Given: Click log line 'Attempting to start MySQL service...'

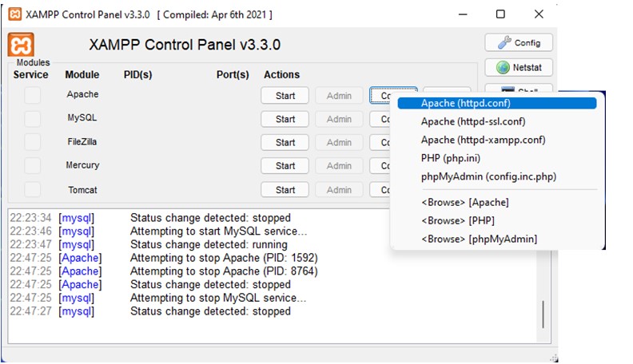Looking at the screenshot, I should coord(218,231).
